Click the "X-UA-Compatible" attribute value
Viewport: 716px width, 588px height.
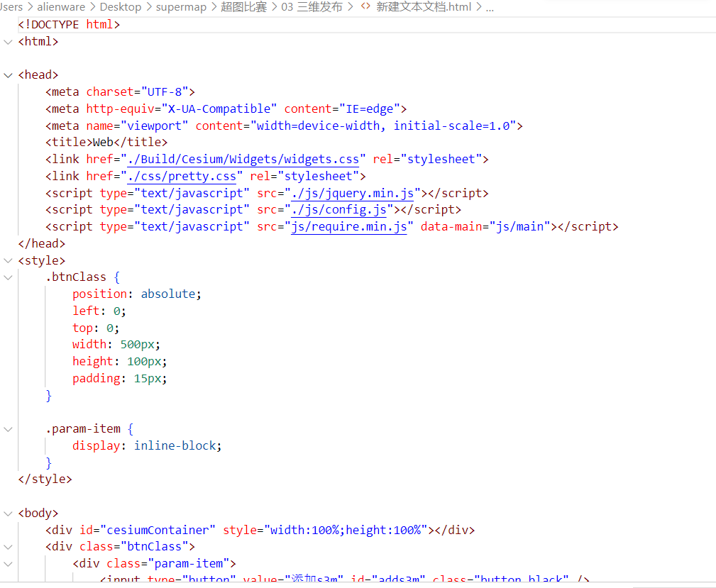coord(219,109)
